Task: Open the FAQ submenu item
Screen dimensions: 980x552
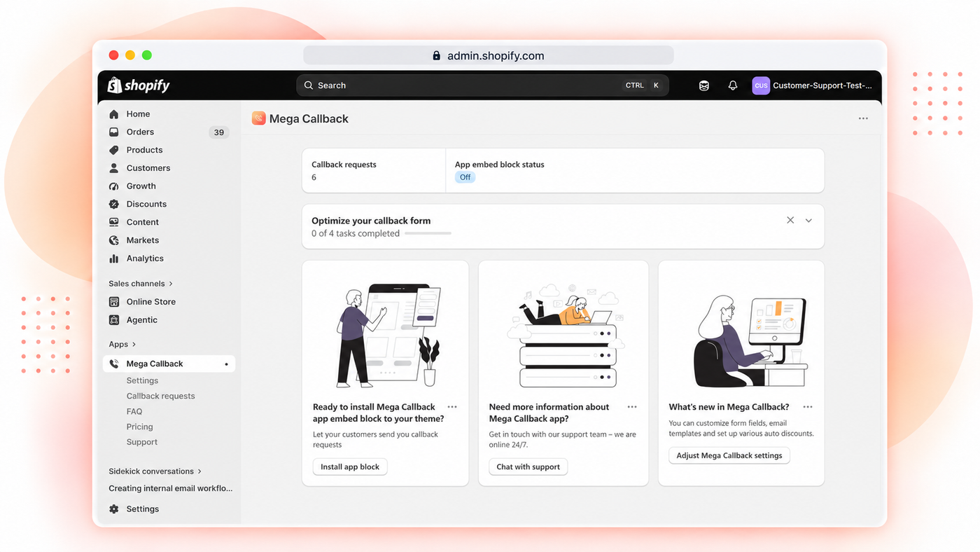Action: click(134, 411)
